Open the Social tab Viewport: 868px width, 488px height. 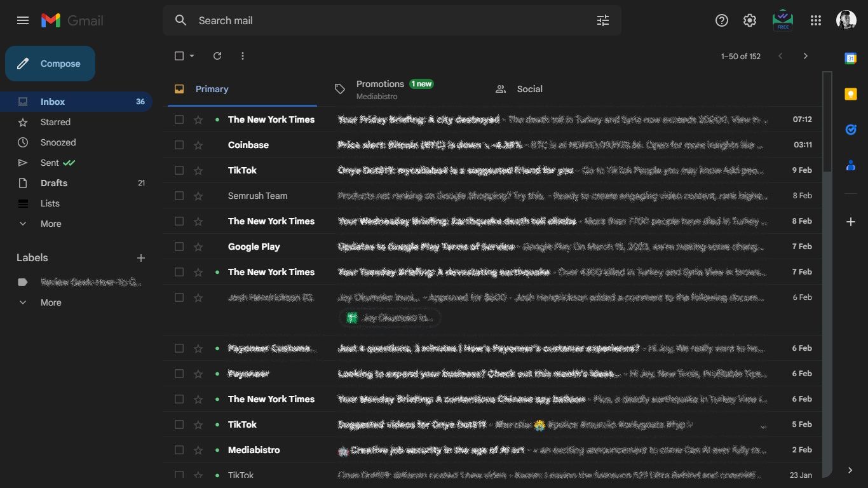pos(529,89)
